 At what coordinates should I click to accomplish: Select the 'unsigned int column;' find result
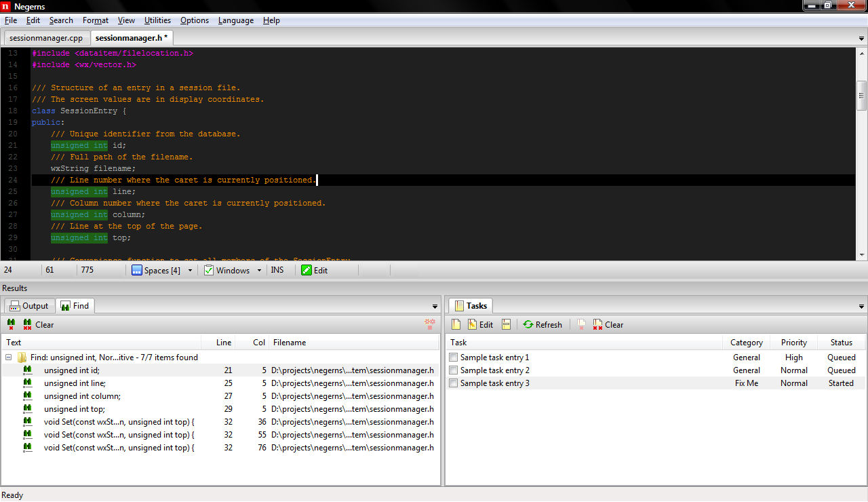click(82, 396)
